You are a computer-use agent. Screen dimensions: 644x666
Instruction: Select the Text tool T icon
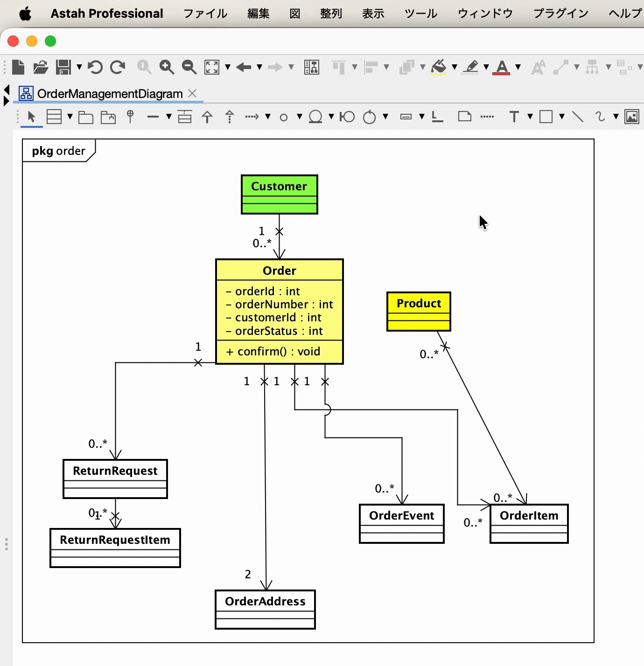click(514, 117)
